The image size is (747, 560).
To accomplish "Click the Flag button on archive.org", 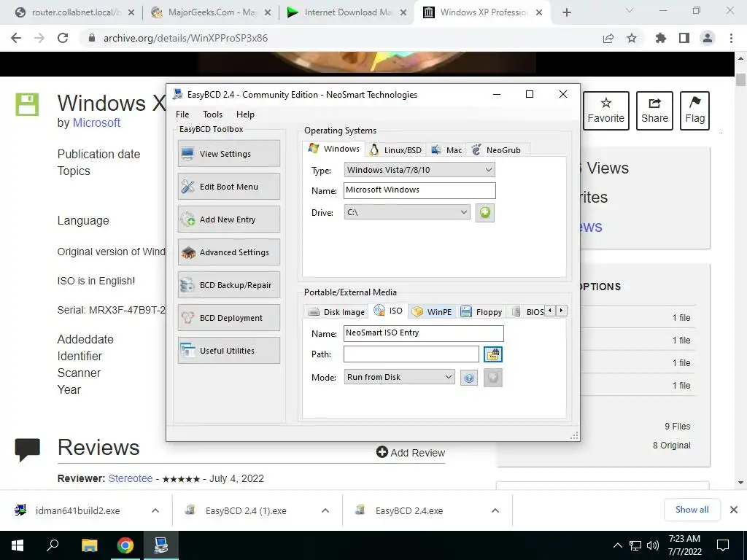I will tap(694, 111).
